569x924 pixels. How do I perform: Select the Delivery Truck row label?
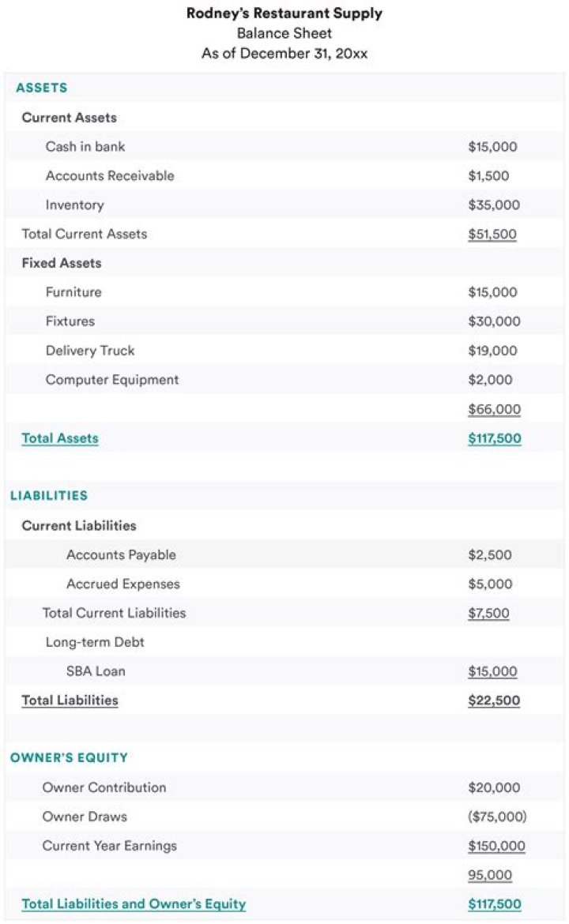point(90,351)
